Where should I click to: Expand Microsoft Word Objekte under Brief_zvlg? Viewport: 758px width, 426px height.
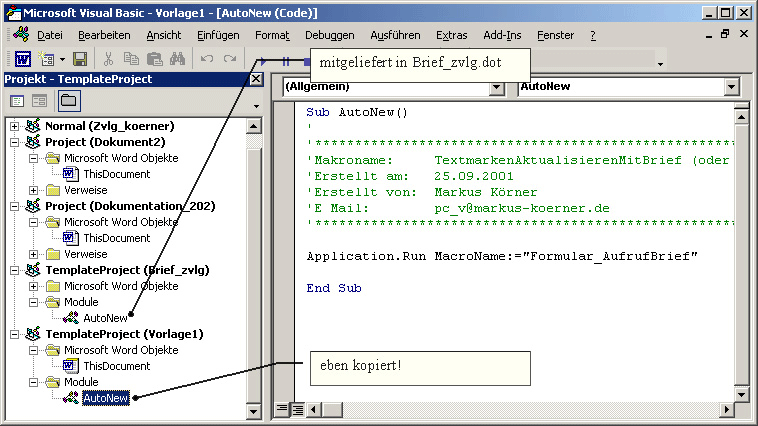coord(33,286)
